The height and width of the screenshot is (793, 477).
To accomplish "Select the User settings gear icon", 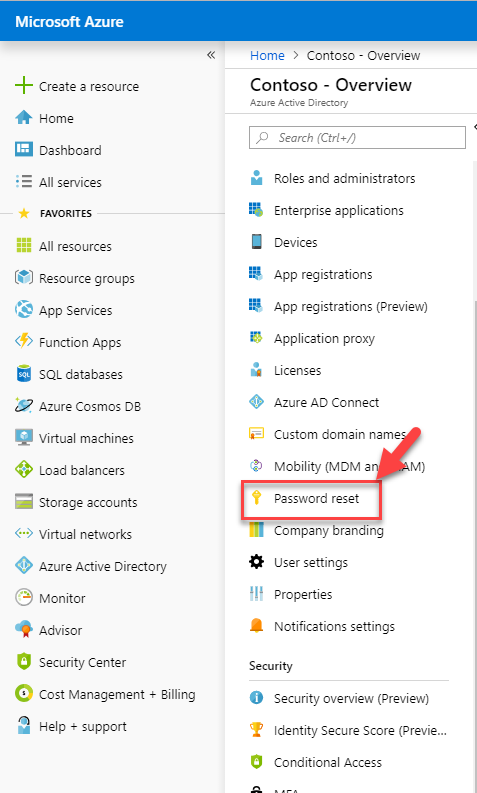I will pos(256,562).
